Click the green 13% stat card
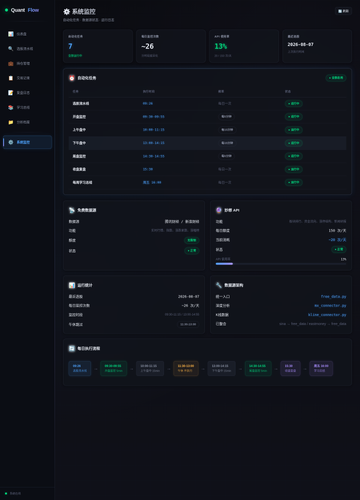 (x=244, y=46)
